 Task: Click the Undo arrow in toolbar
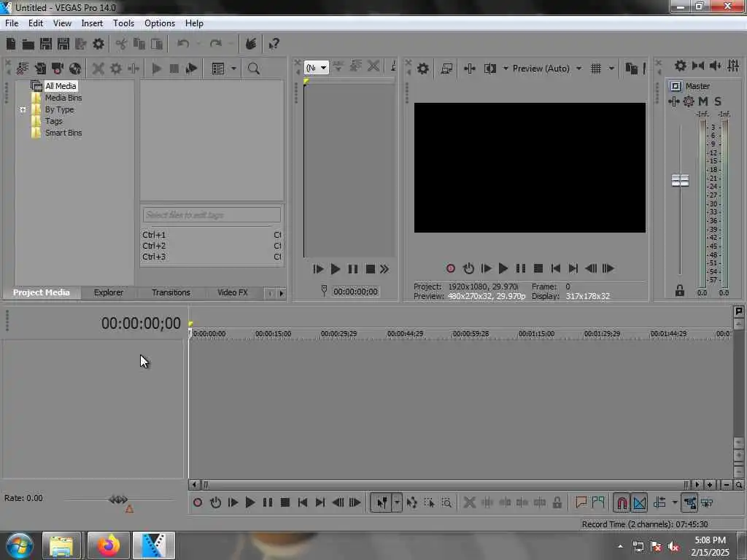click(183, 44)
